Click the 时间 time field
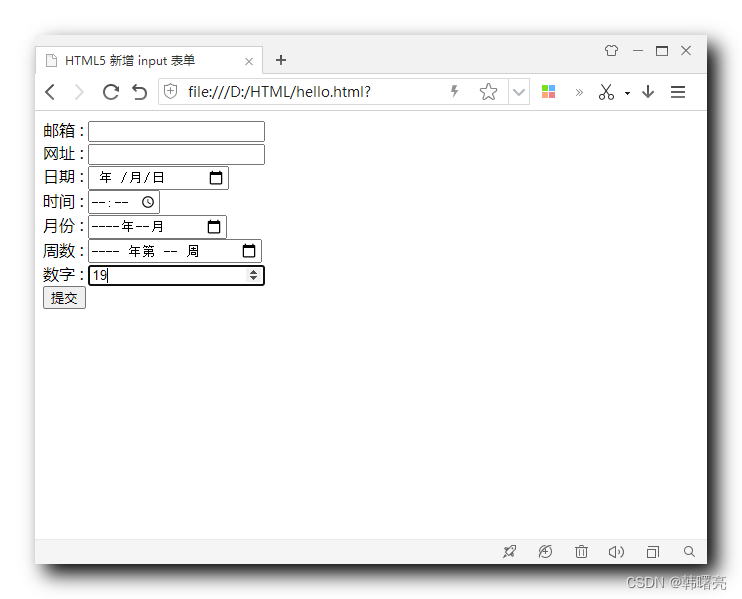The height and width of the screenshot is (599, 742). click(x=124, y=202)
